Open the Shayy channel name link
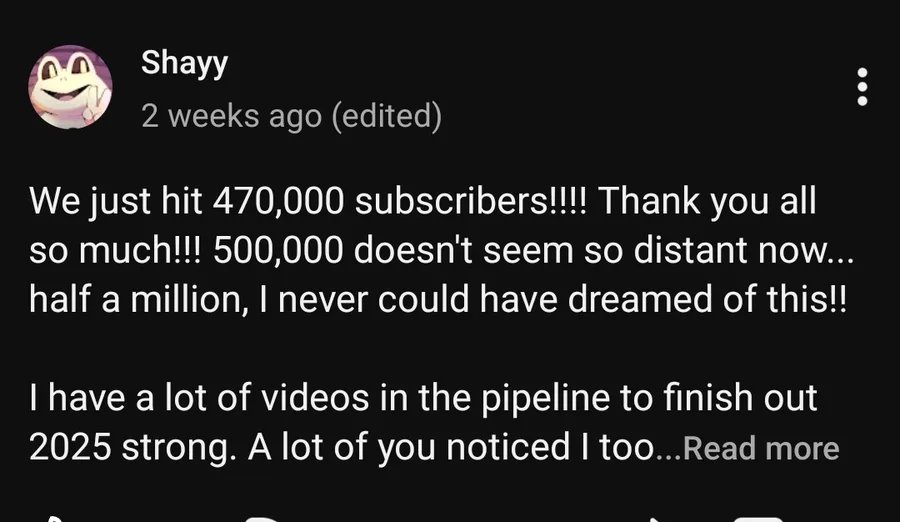The height and width of the screenshot is (522, 900). coord(184,62)
